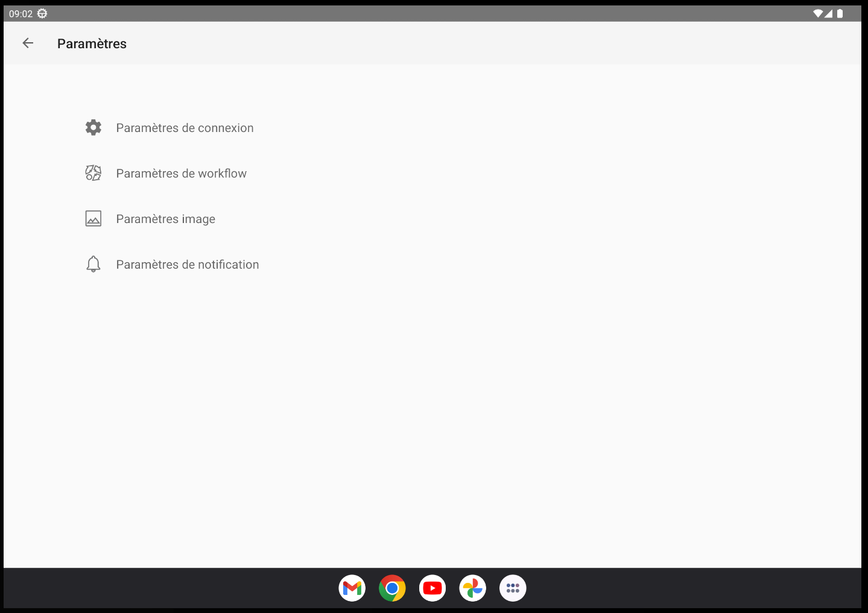Launch Gmail from the dock
The image size is (868, 613).
(x=352, y=588)
